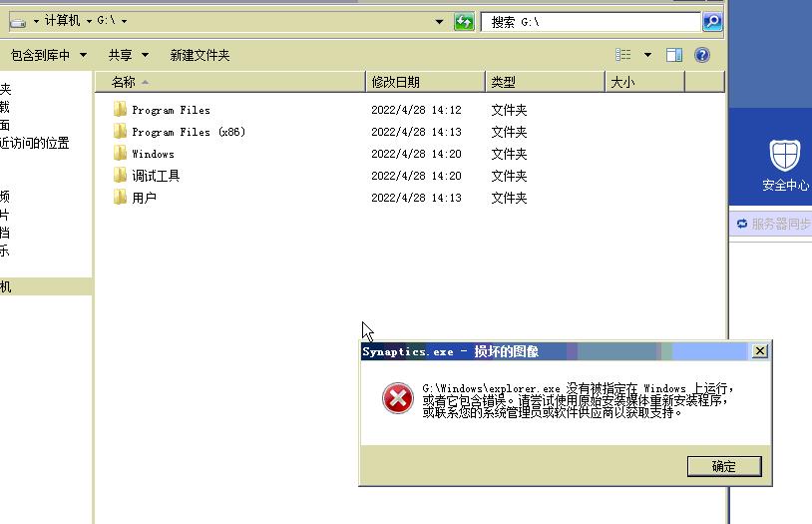Open view options dropdown arrow
Viewport: 812px width, 524px height.
[647, 55]
